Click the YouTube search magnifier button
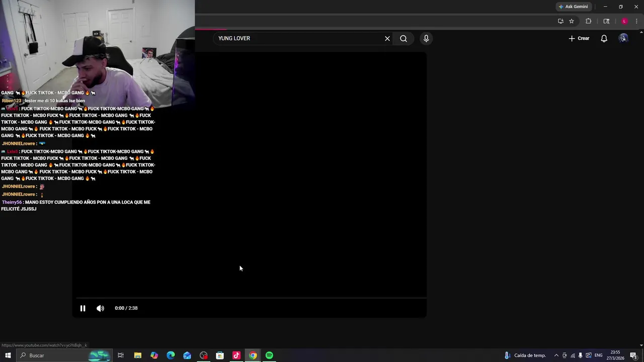Viewport: 644px width, 362px height. click(x=404, y=38)
